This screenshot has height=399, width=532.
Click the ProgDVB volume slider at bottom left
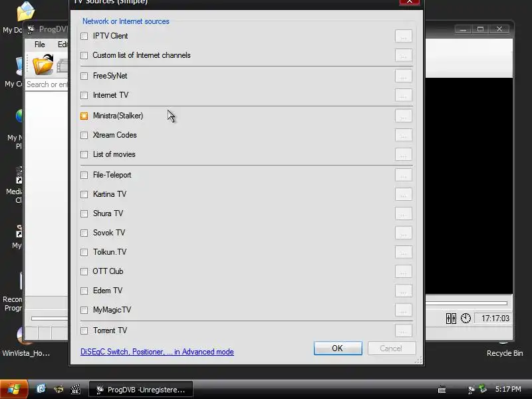[x=49, y=319]
